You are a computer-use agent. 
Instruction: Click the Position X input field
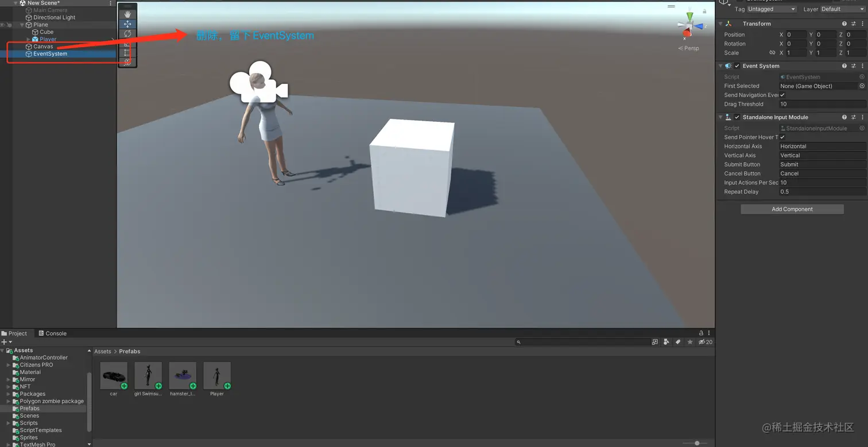(x=796, y=34)
